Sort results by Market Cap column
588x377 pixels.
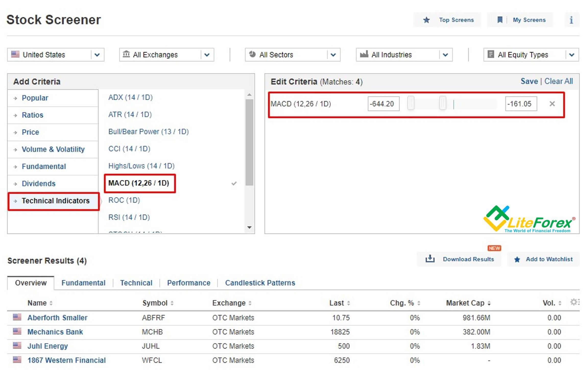[469, 303]
